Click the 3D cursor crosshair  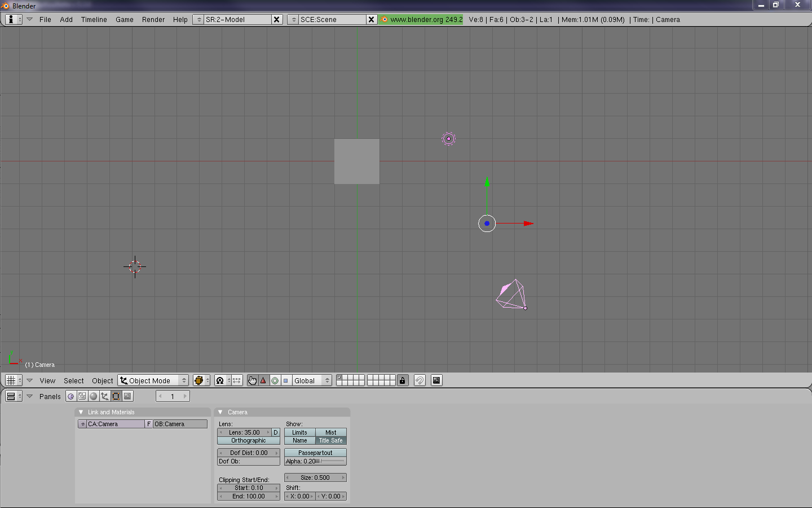click(135, 266)
